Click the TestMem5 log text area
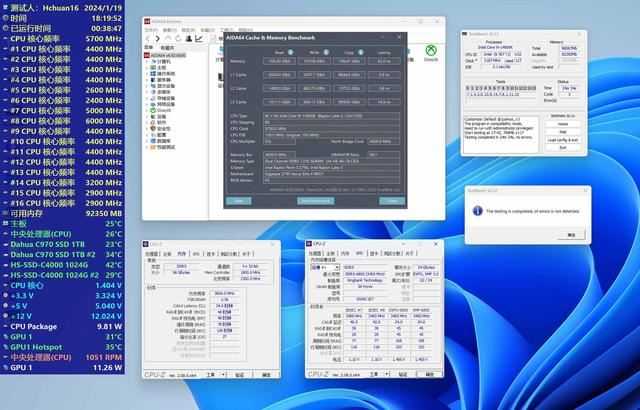Viewport: 640px width, 410px height. click(x=501, y=135)
